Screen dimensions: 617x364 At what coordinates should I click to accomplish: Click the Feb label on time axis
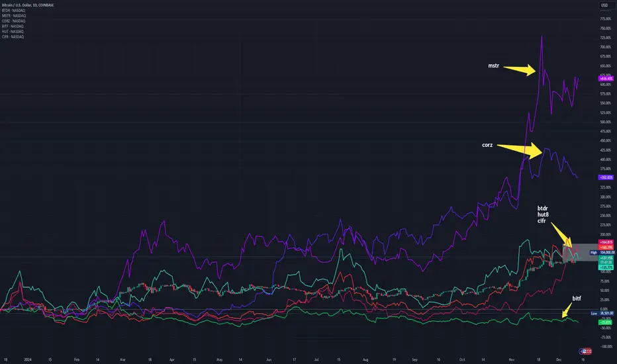tap(77, 359)
